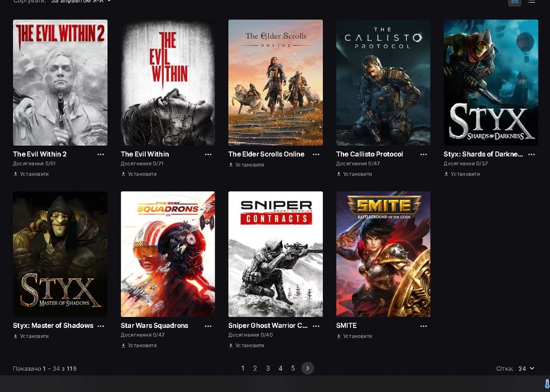Click achievements 0/47 under Callisto Protocol
Screen dimensions: 550x392
[358, 164]
